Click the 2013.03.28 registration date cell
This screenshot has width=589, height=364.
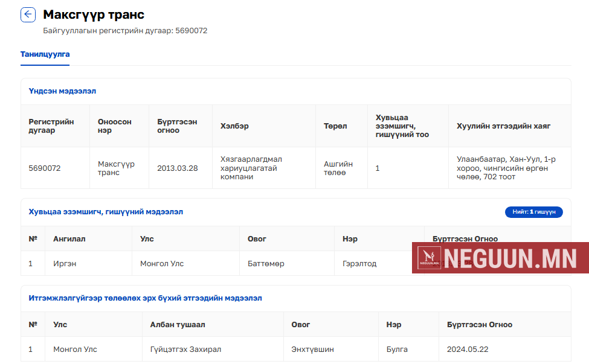pyautogui.click(x=177, y=168)
